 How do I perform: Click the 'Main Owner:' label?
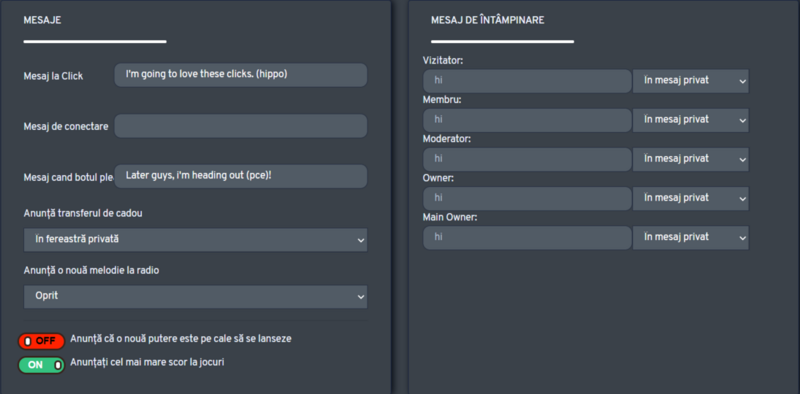click(x=450, y=217)
